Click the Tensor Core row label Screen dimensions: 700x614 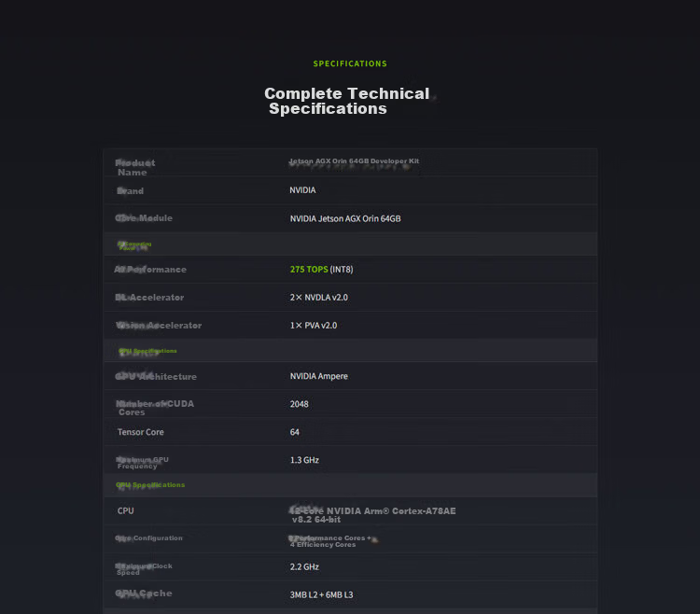pyautogui.click(x=141, y=432)
